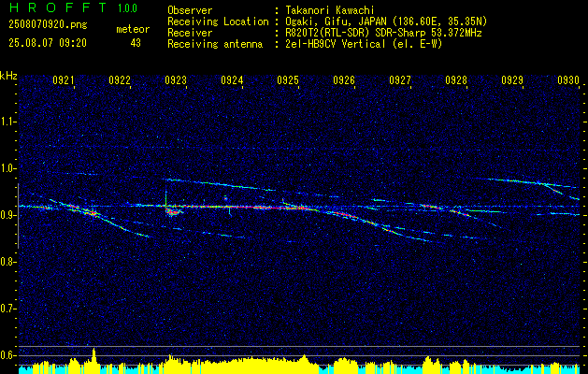This screenshot has height=374, width=588.
Task: Click the date stamp 25.08.07 09:20
Action: coord(48,43)
